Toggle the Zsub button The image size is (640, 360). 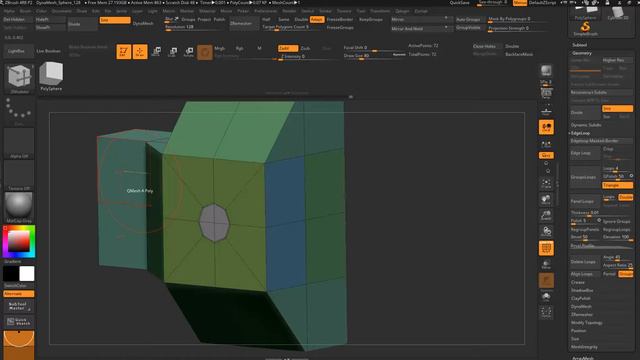[x=305, y=48]
